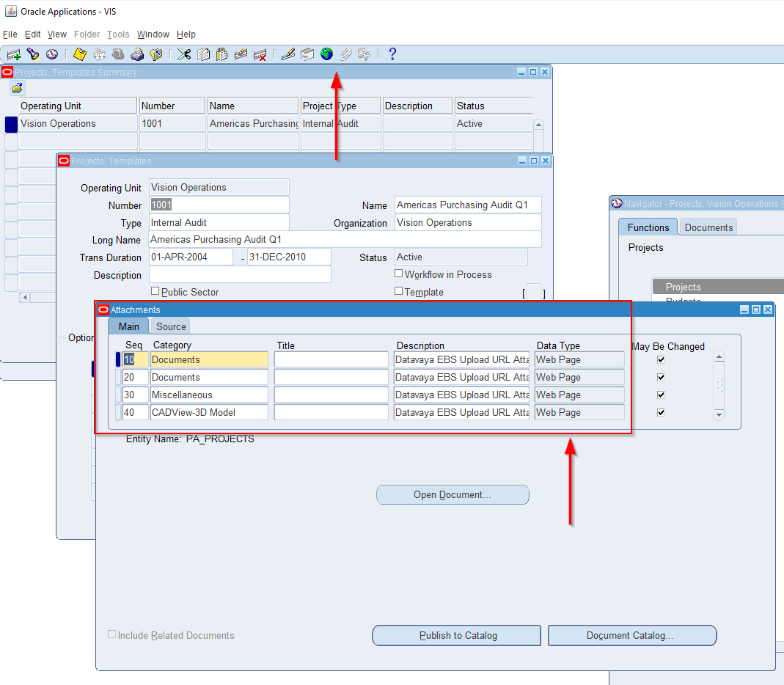784x685 pixels.
Task: Click the left arrow of the Summary horizontal scrollbar
Action: point(24,298)
